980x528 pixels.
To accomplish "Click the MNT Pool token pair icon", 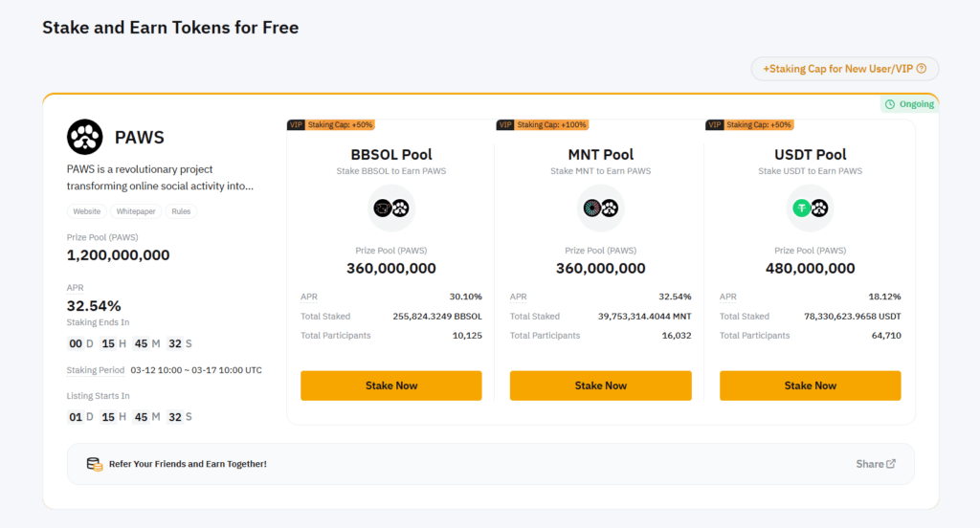I will click(601, 209).
